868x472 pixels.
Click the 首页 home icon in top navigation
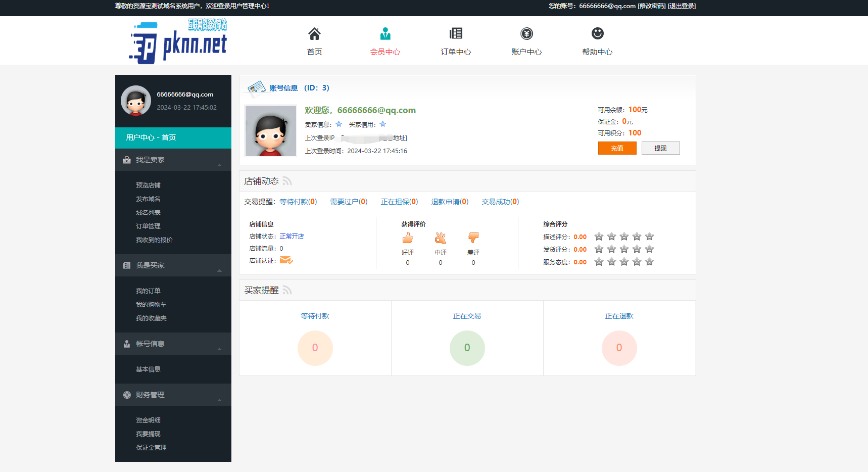coord(314,34)
